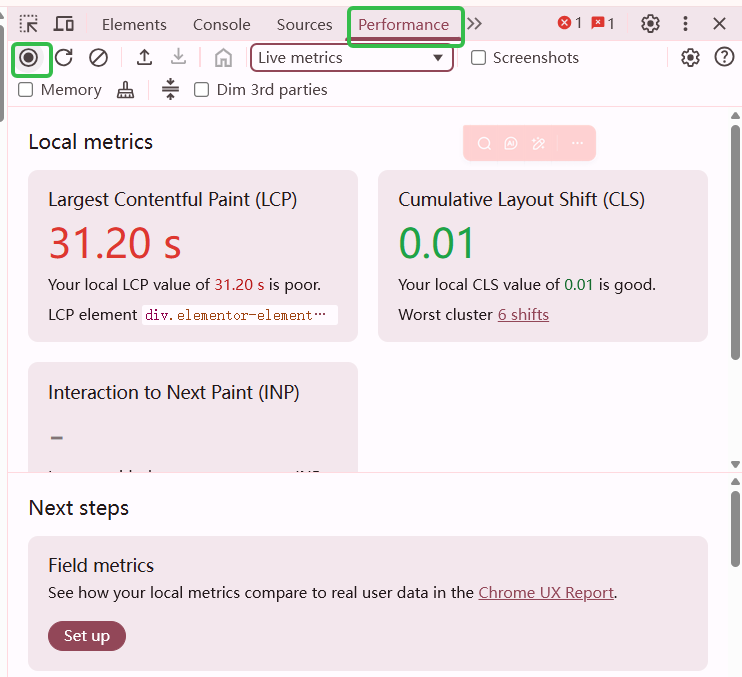Screen dimensions: 742x677
Task: Click the upload trace file icon
Action: click(x=144, y=58)
